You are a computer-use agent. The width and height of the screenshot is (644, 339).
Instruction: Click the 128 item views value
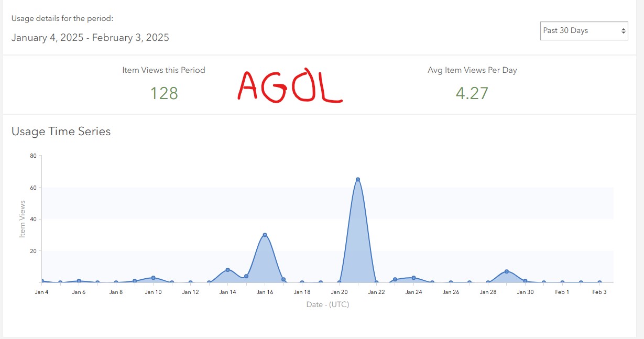tap(164, 93)
